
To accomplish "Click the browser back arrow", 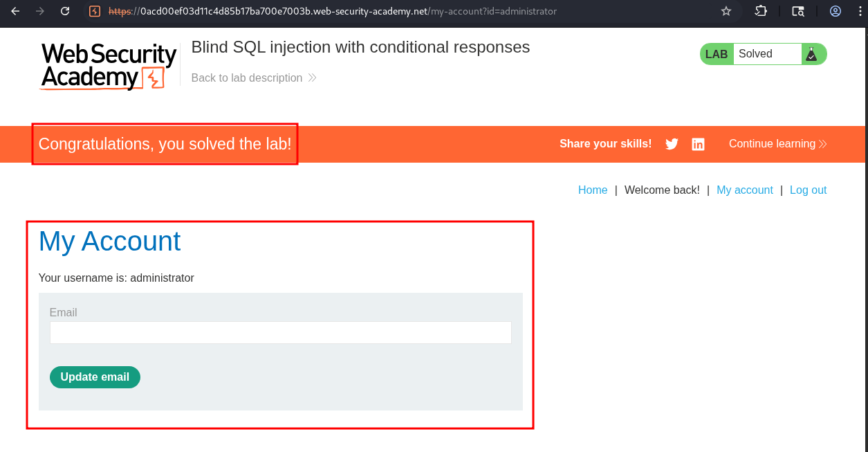I will pyautogui.click(x=15, y=11).
